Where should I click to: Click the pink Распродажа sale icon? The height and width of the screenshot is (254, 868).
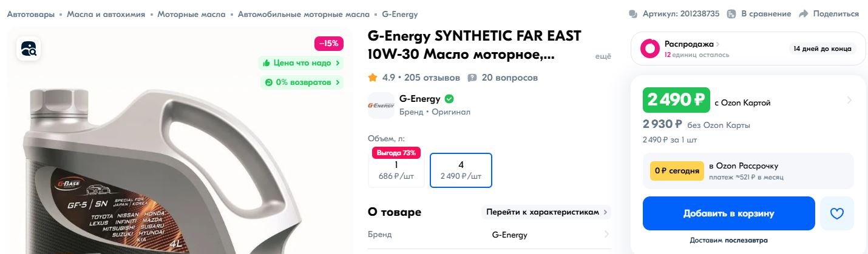650,48
